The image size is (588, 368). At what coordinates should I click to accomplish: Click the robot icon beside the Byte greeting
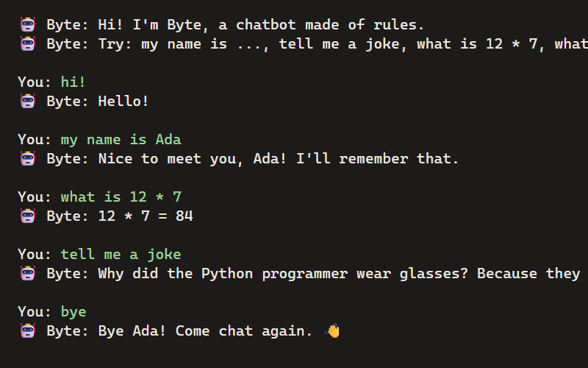point(28,25)
